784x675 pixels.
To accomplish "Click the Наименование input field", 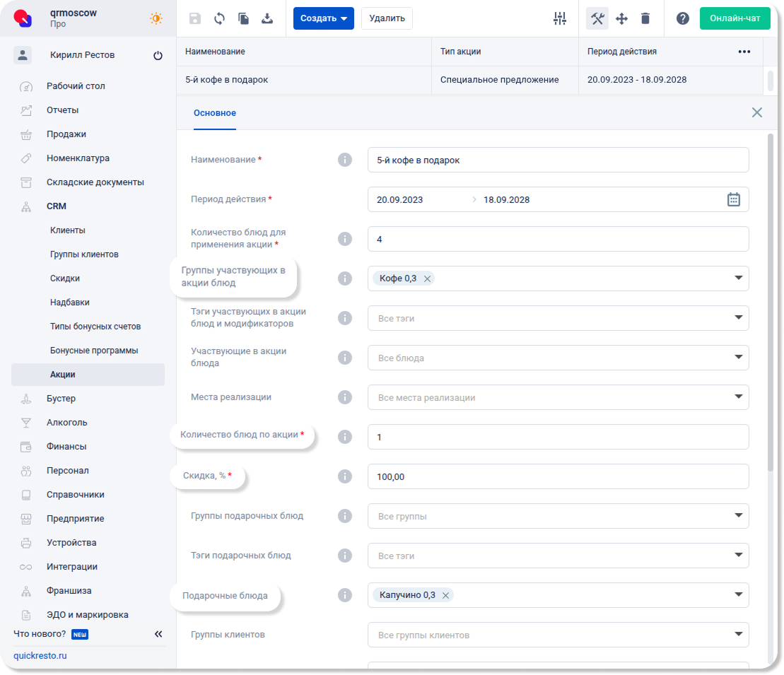I will pos(558,160).
